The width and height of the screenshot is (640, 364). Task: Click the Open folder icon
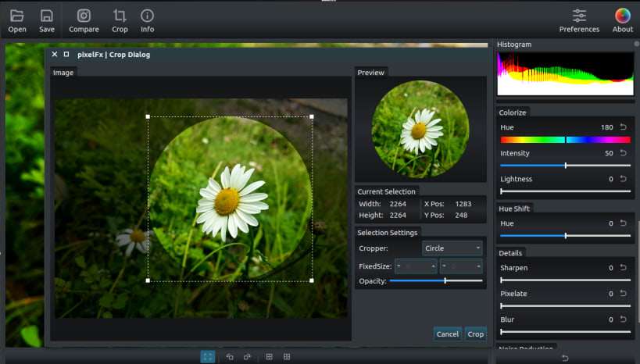tap(17, 16)
